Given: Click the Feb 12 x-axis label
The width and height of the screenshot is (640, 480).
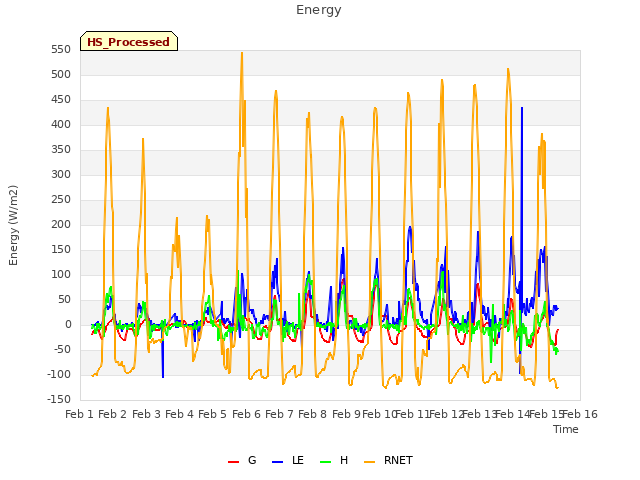Looking at the screenshot, I should pyautogui.click(x=446, y=414).
